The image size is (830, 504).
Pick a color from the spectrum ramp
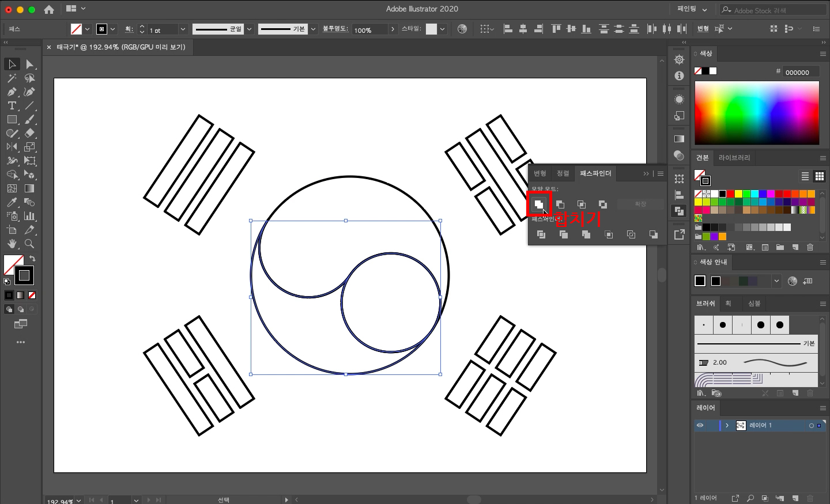pyautogui.click(x=757, y=113)
